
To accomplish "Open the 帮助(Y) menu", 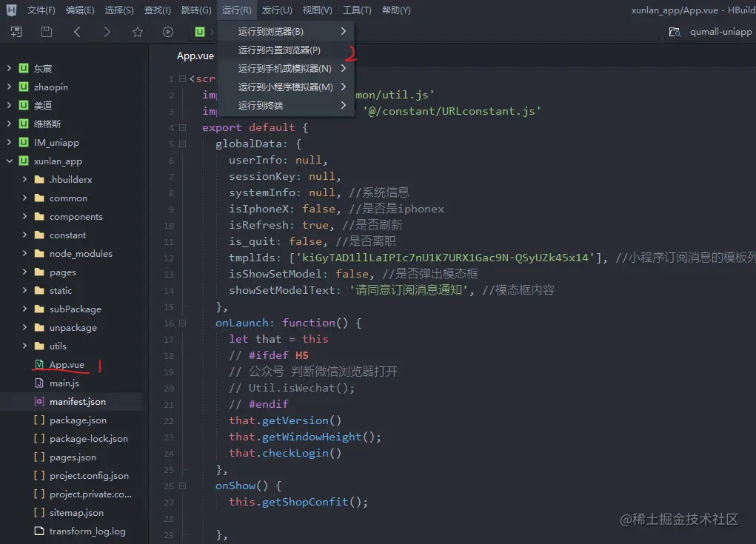I will pos(396,10).
